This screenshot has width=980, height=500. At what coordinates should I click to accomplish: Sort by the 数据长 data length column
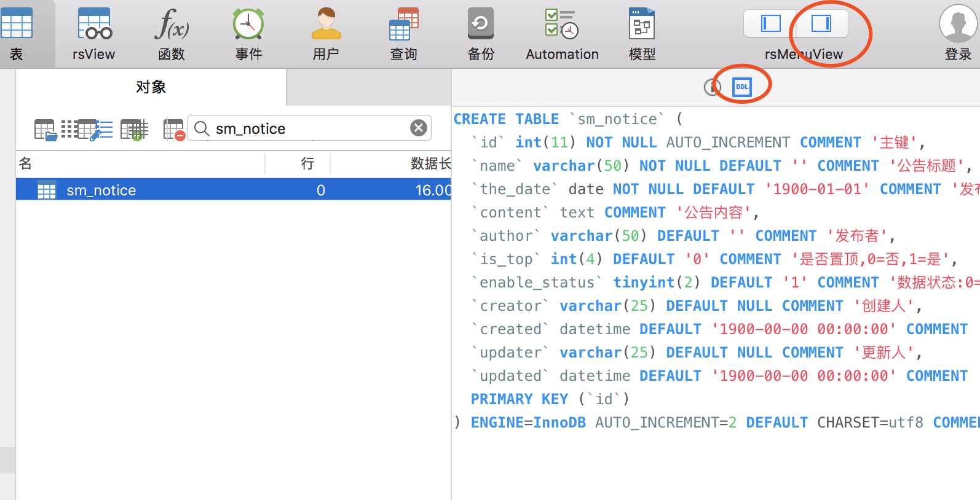(391, 163)
